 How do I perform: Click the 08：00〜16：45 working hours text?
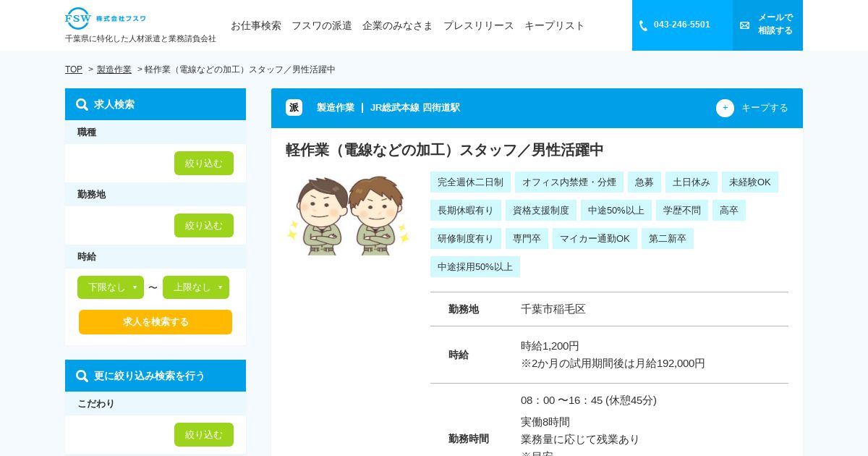click(x=589, y=400)
